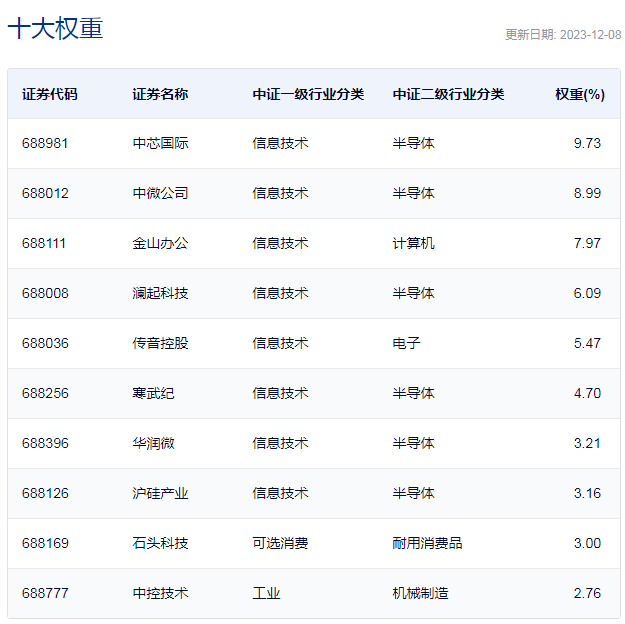Click weight value 7.97

(587, 243)
